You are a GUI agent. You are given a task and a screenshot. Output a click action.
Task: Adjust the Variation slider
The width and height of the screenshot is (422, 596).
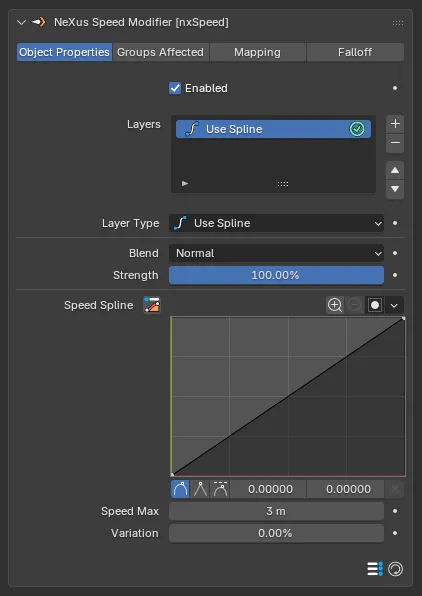tap(276, 533)
